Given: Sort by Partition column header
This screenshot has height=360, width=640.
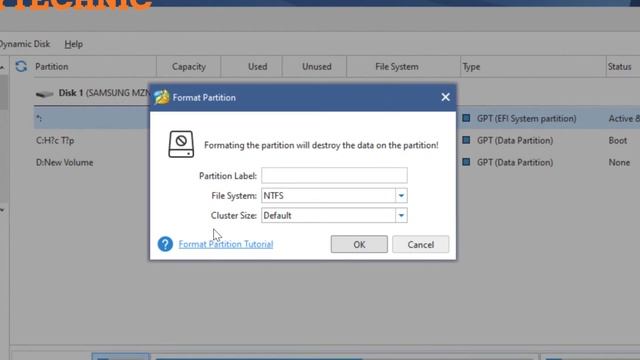Looking at the screenshot, I should point(51,67).
